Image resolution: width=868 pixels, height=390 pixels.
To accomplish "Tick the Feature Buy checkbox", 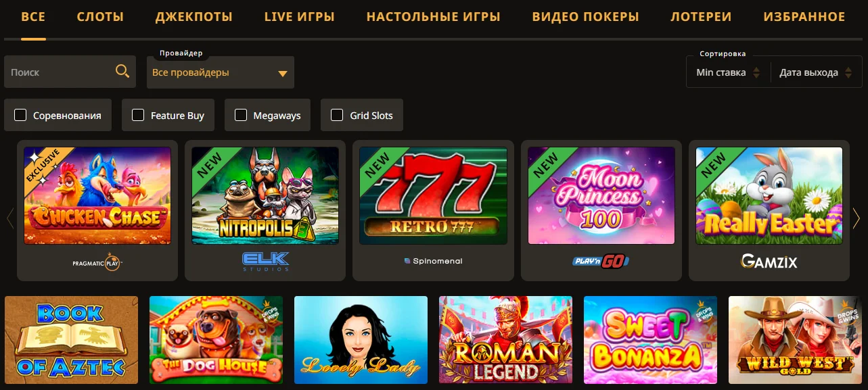I will coord(138,115).
